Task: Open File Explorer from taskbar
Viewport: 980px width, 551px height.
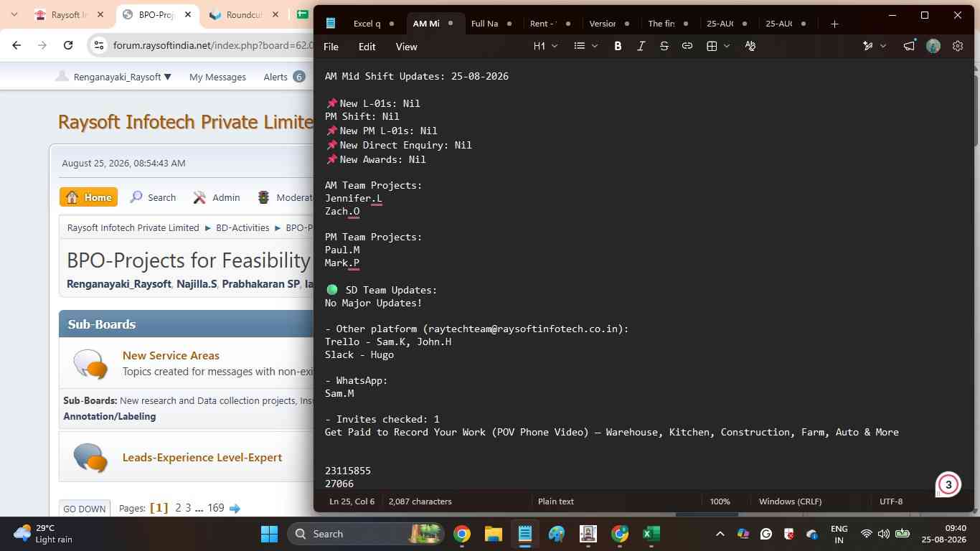Action: (493, 534)
